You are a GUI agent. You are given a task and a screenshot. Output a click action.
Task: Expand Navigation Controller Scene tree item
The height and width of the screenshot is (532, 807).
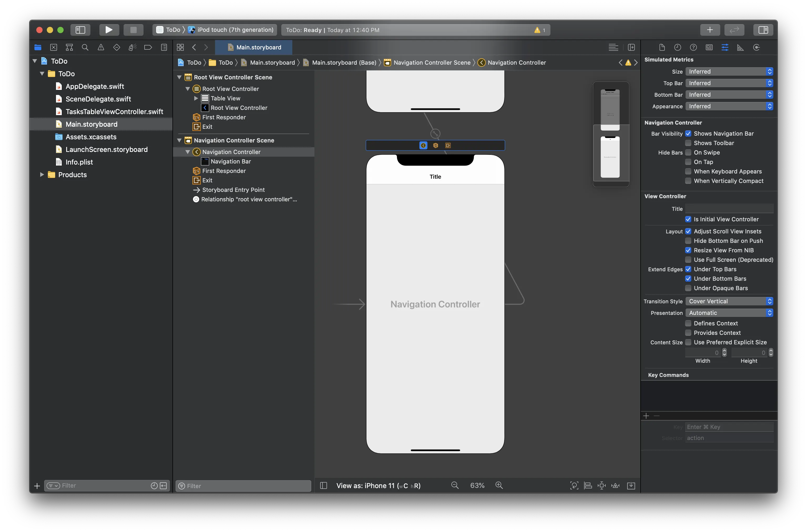pyautogui.click(x=180, y=140)
